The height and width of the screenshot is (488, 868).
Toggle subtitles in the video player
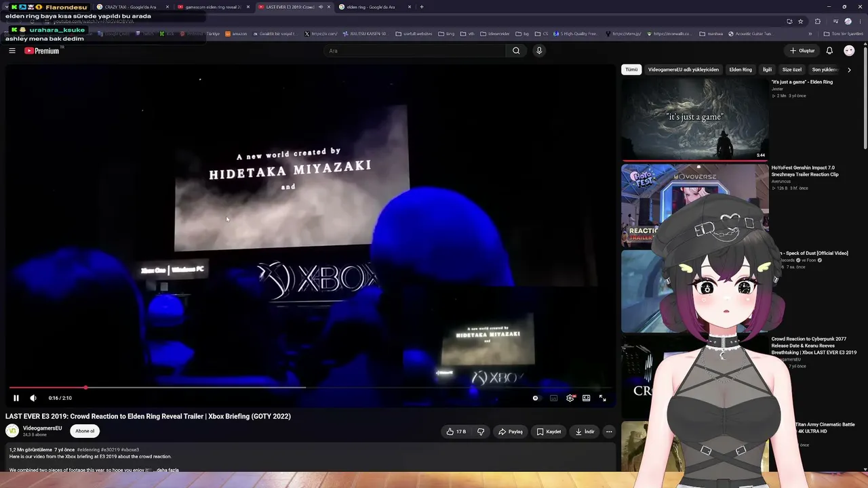pyautogui.click(x=553, y=398)
